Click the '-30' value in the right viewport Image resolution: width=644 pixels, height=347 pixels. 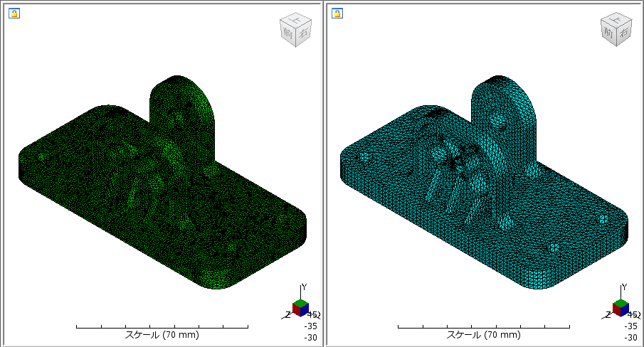630,338
